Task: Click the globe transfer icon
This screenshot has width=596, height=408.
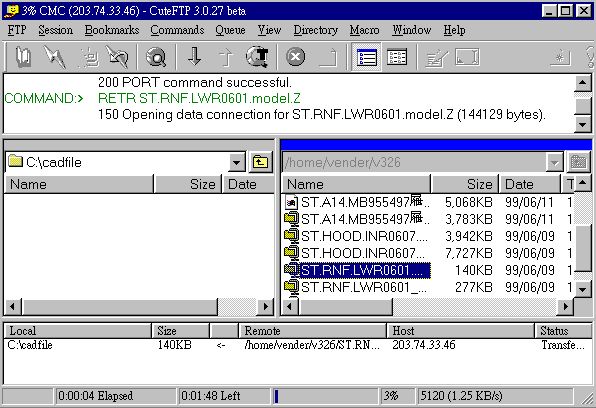Action: click(x=257, y=57)
